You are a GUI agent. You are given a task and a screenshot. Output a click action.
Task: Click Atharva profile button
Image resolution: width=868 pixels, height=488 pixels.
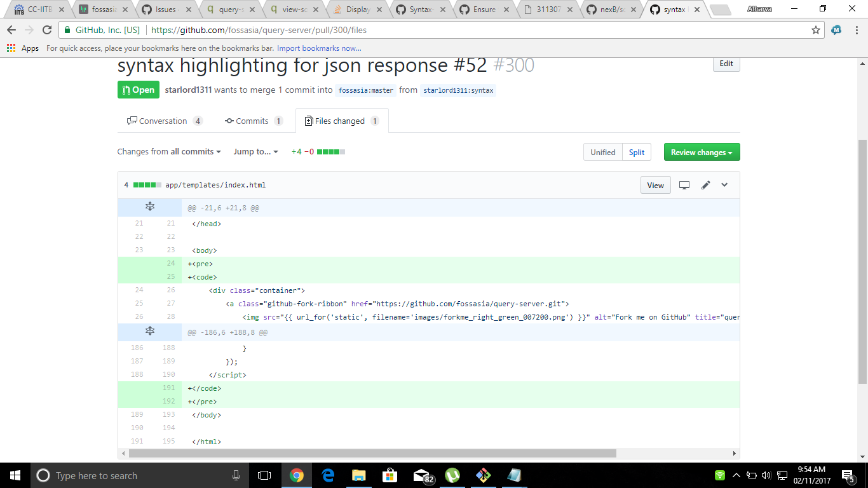tap(759, 9)
